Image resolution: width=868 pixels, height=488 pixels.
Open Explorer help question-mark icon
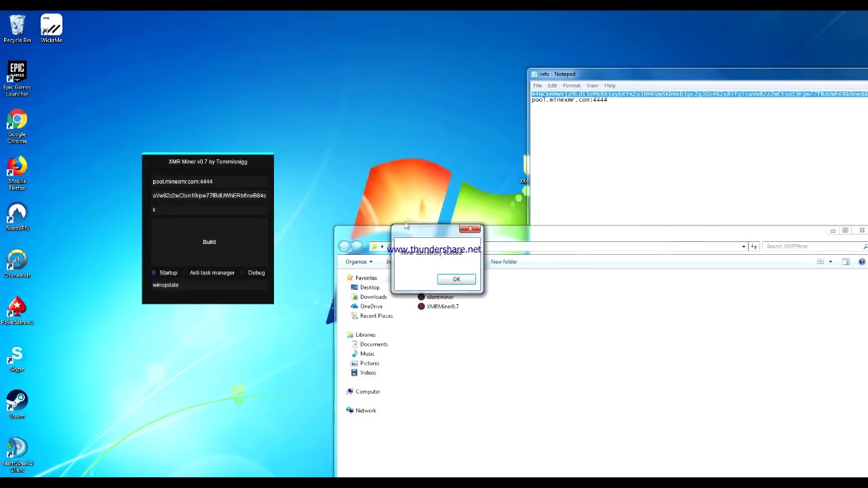[x=862, y=262]
